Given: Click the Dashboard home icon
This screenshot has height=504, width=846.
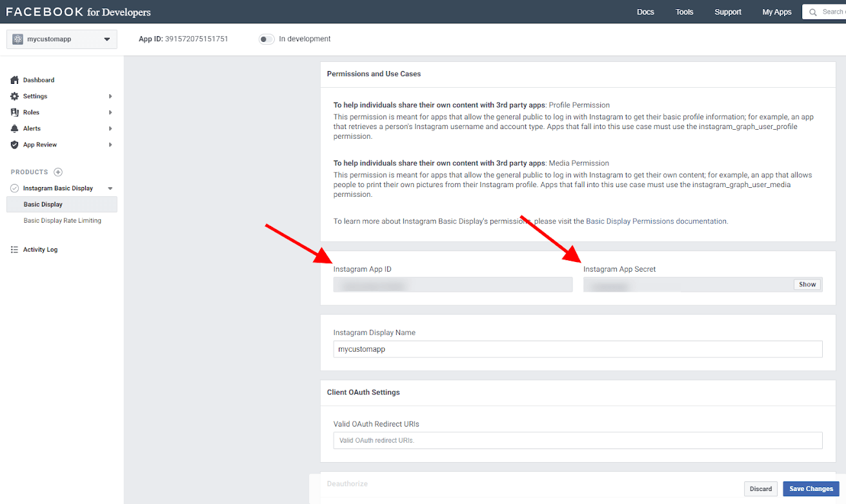Looking at the screenshot, I should pyautogui.click(x=14, y=80).
